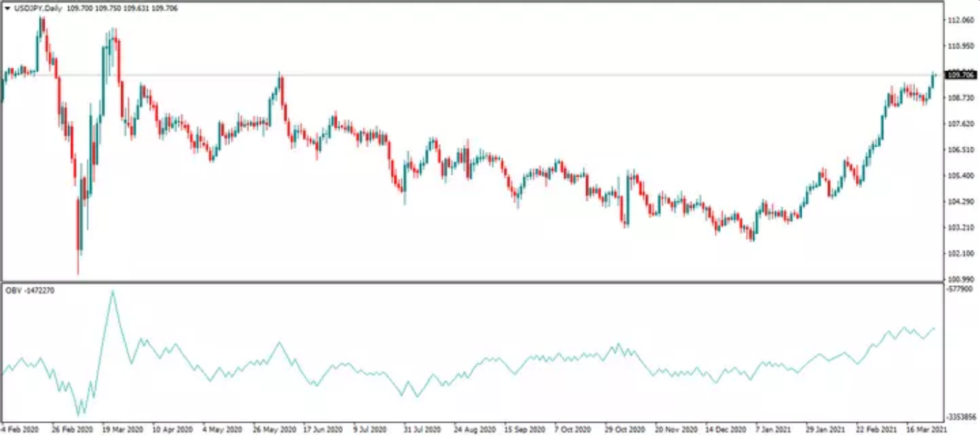Click the 112.060 price axis label
Screen dimensions: 980x438
(959, 21)
